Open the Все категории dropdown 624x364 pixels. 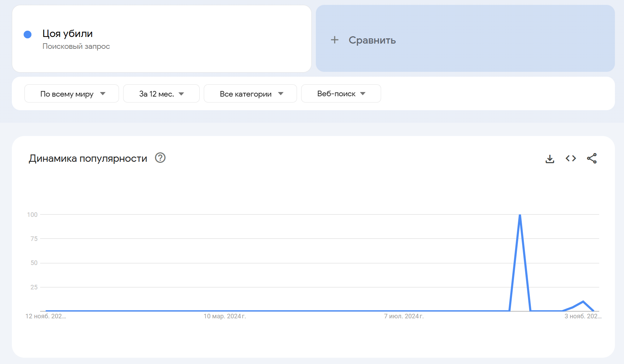[x=250, y=94]
